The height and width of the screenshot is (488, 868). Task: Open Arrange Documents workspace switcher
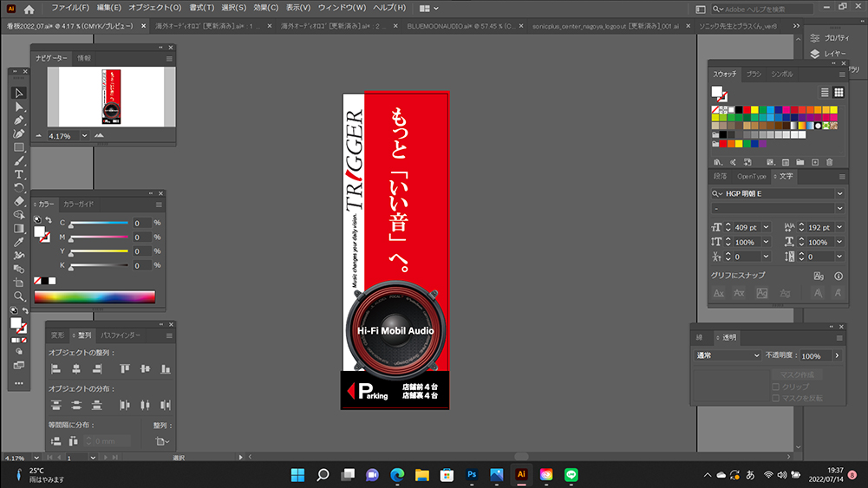429,9
